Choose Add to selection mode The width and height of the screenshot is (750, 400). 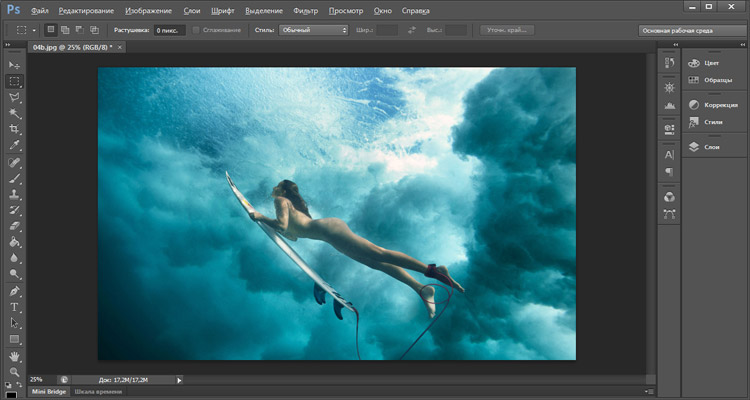tap(65, 30)
